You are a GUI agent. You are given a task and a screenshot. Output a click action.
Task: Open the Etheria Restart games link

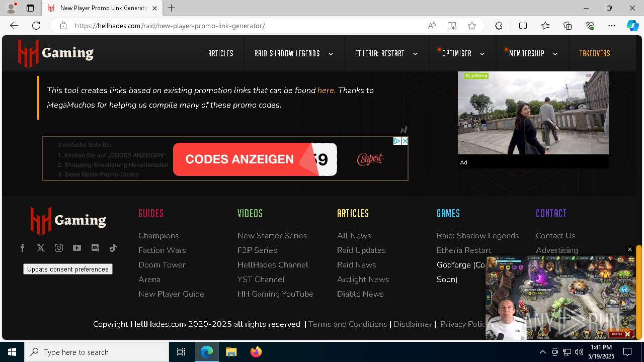[x=464, y=250]
